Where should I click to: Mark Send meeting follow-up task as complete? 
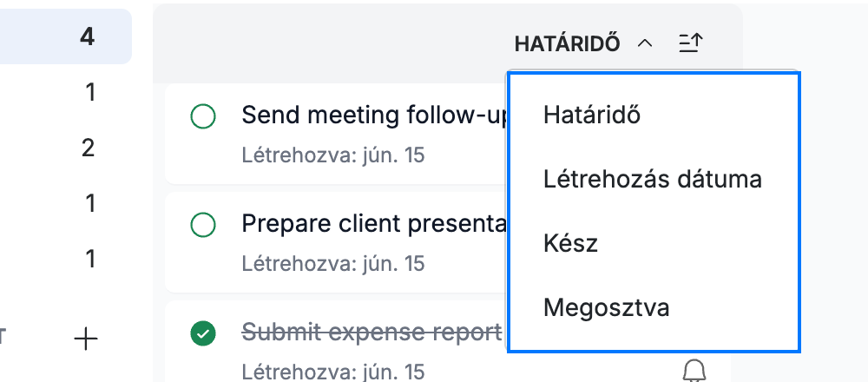(202, 117)
